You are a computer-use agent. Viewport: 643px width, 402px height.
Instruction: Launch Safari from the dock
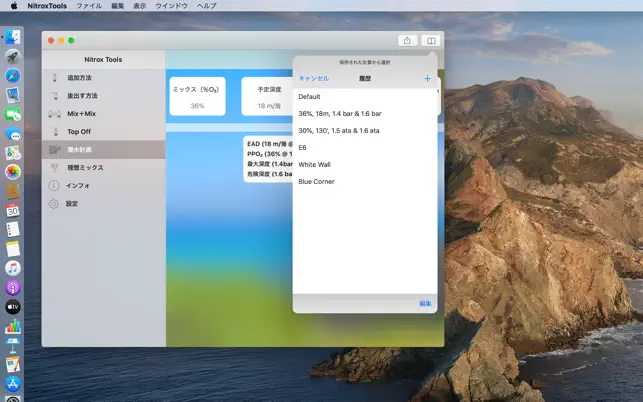13,76
